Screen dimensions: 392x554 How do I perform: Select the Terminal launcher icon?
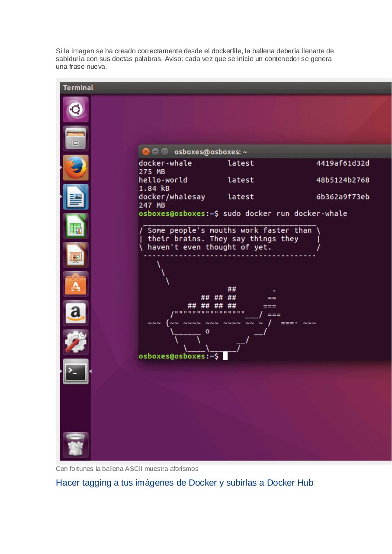[x=75, y=371]
